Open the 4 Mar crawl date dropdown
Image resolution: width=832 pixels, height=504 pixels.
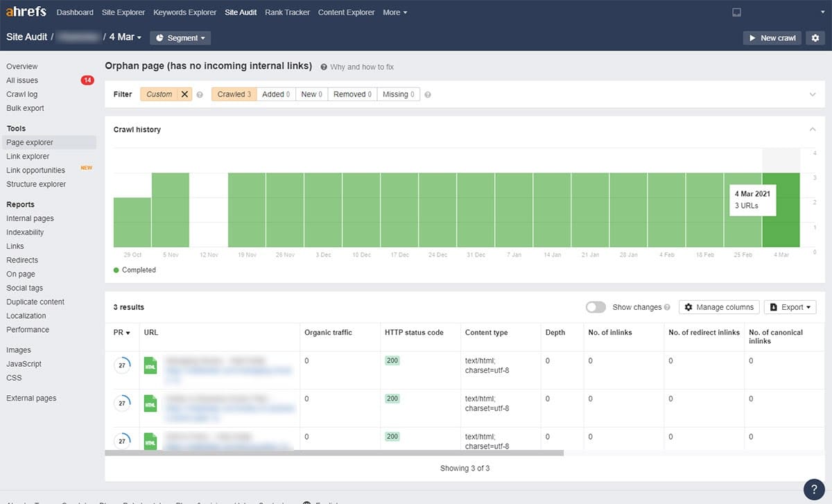pyautogui.click(x=125, y=37)
